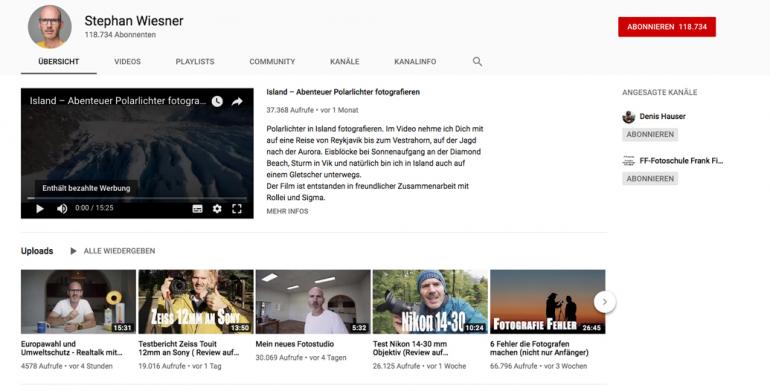Toggle subtitles on the video player
This screenshot has height=391, width=770.
(197, 209)
